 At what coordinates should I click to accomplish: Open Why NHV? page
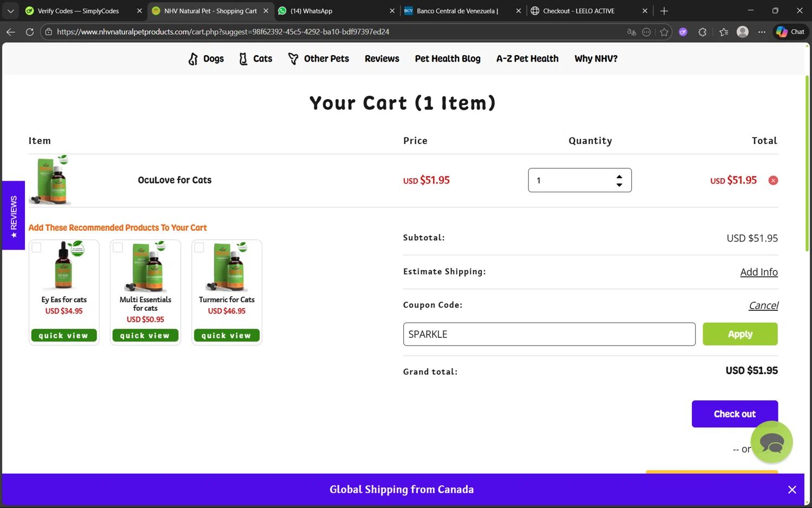[x=596, y=58]
